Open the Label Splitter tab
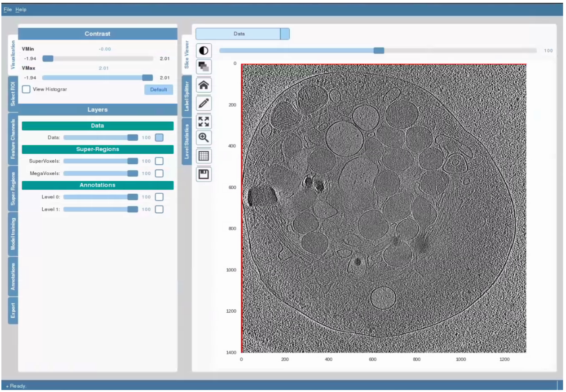 point(187,96)
